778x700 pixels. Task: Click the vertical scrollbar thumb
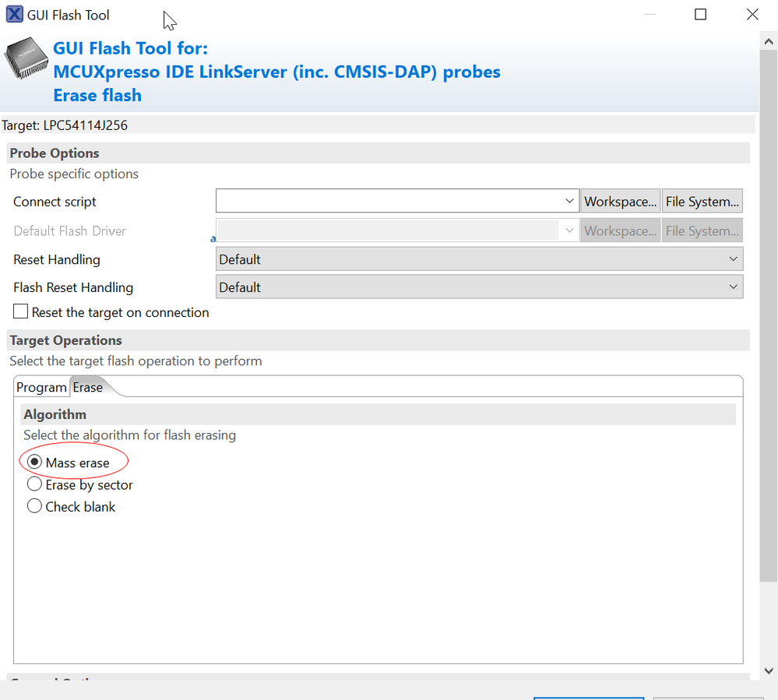point(769,315)
